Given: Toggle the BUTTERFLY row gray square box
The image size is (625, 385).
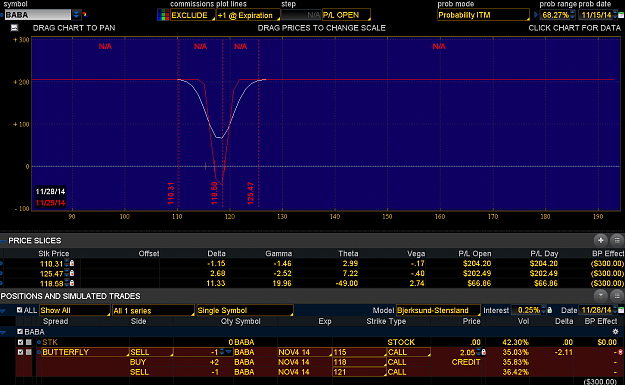Looking at the screenshot, I should (x=29, y=352).
